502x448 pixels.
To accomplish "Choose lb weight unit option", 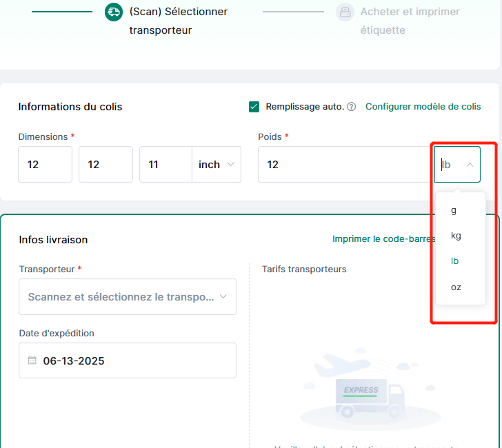I will click(x=455, y=261).
